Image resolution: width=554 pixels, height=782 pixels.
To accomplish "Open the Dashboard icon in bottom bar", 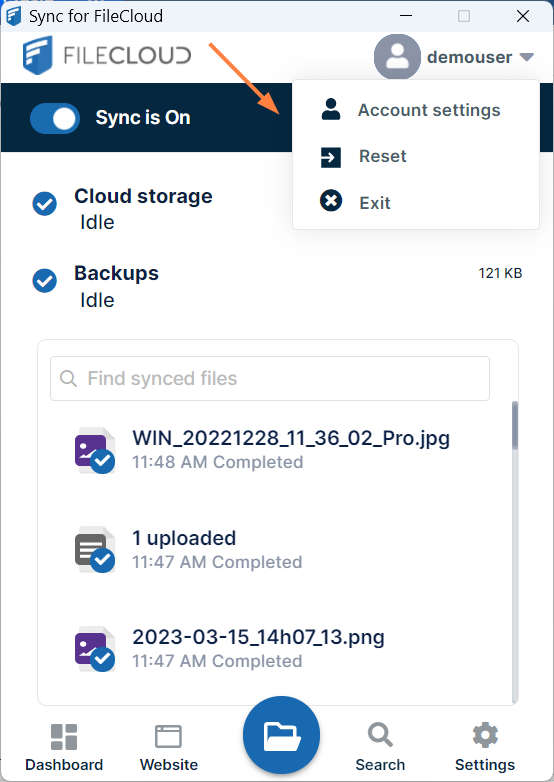I will 64,737.
